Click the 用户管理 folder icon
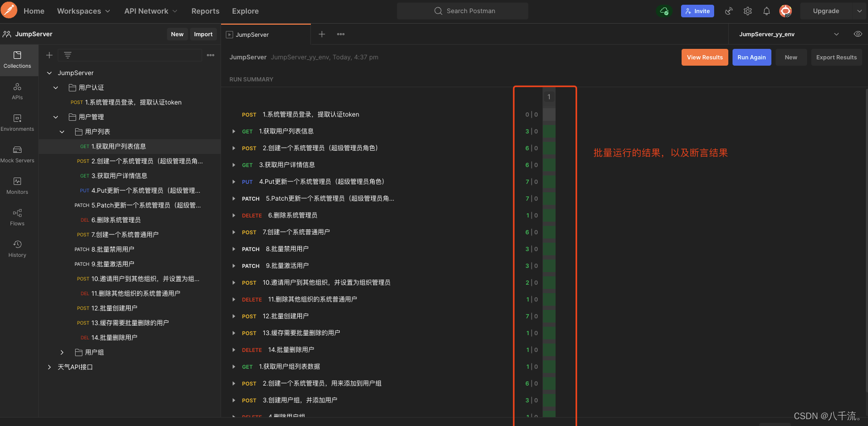Viewport: 868px width, 426px height. tap(72, 117)
